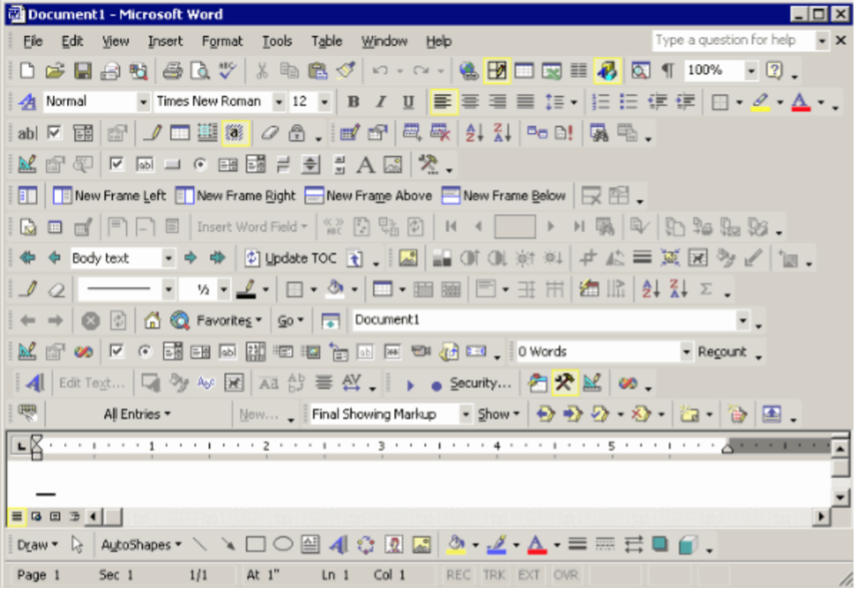This screenshot has height=592, width=858.
Task: Click the Cut scissors icon
Action: 262,71
